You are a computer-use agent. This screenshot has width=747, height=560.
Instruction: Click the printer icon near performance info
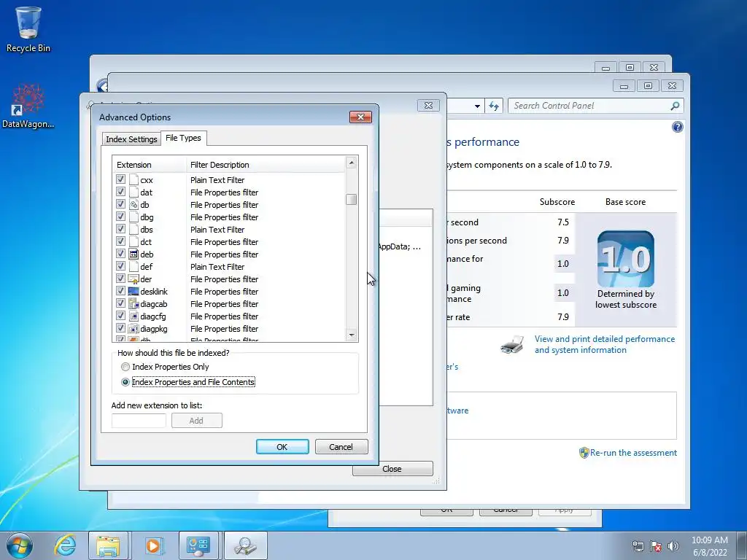[x=512, y=344]
